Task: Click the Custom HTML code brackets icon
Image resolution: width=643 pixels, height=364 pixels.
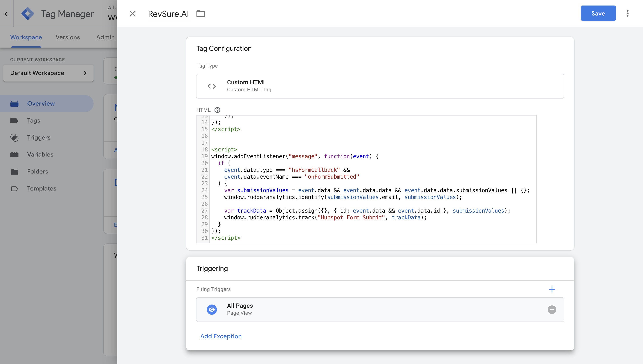Action: pyautogui.click(x=212, y=86)
